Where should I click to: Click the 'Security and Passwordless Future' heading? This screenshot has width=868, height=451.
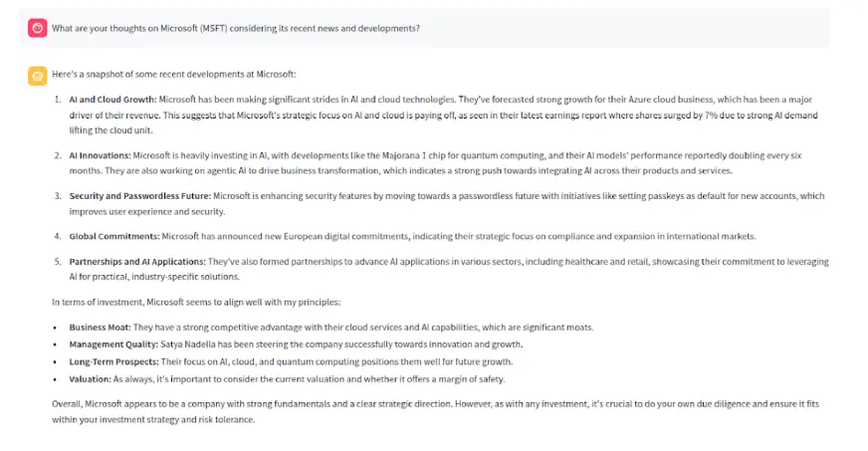[x=140, y=196]
